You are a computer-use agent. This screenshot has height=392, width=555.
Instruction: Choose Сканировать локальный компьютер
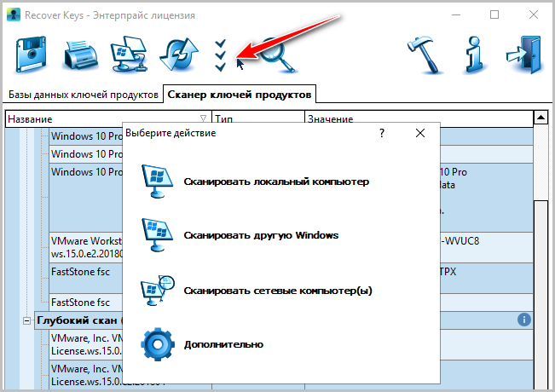[276, 182]
